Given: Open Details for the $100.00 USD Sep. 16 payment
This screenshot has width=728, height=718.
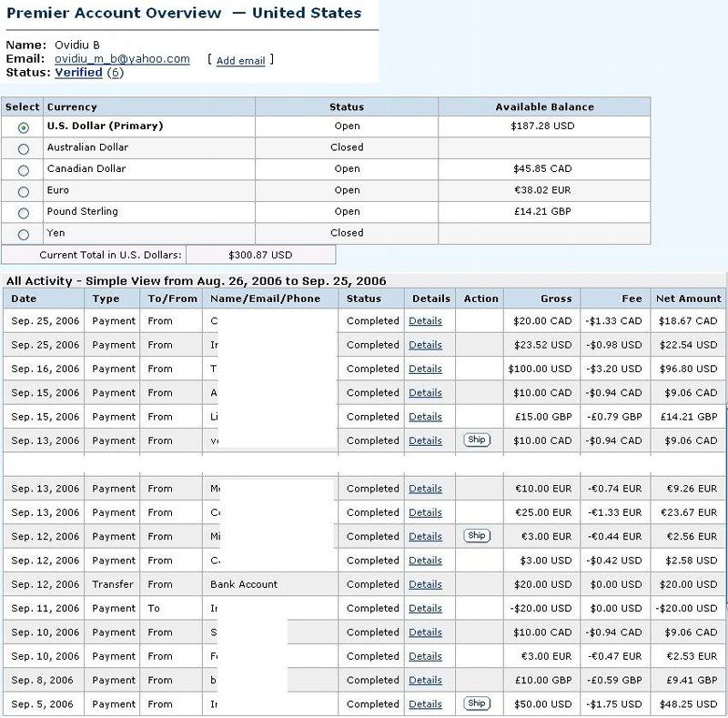Looking at the screenshot, I should coord(425,369).
